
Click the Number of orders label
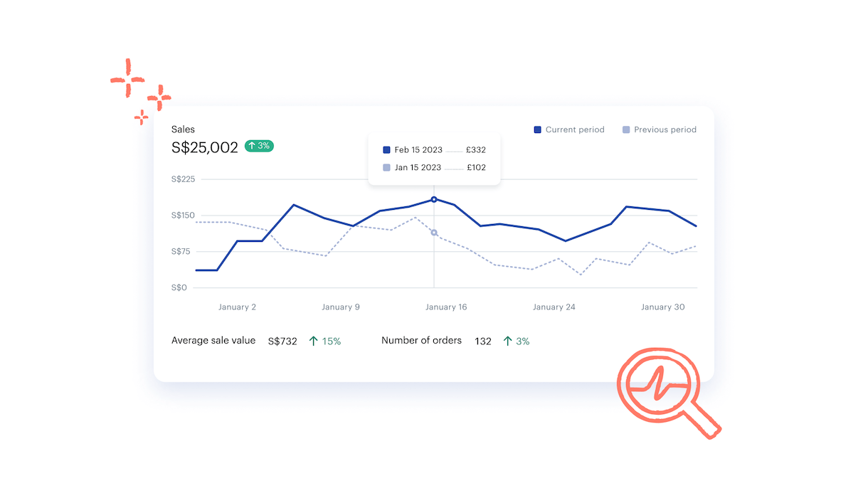point(421,341)
